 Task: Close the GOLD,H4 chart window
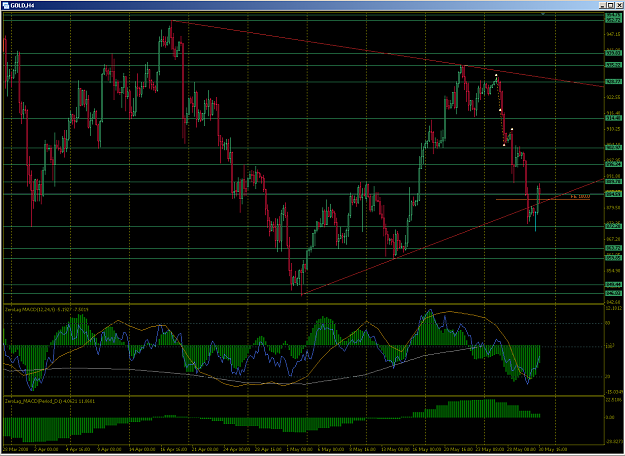618,5
